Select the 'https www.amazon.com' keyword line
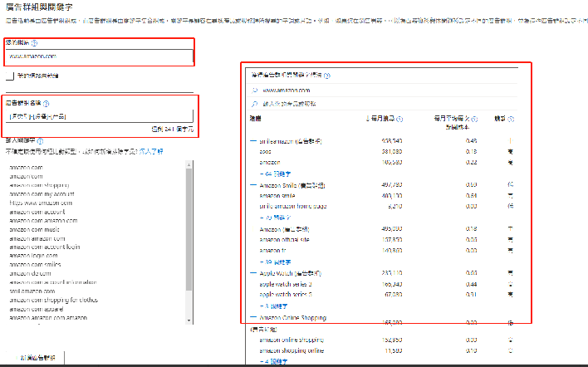 click(41, 203)
